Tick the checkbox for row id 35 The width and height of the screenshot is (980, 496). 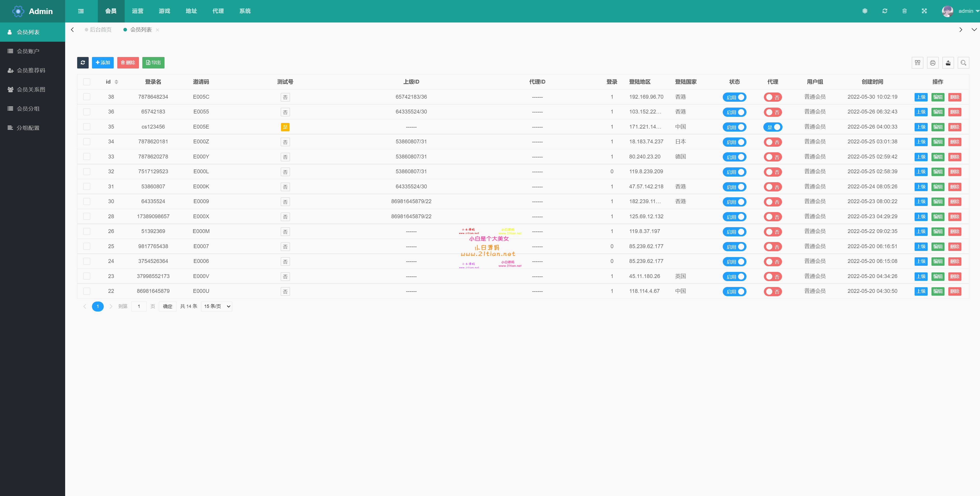pos(87,127)
